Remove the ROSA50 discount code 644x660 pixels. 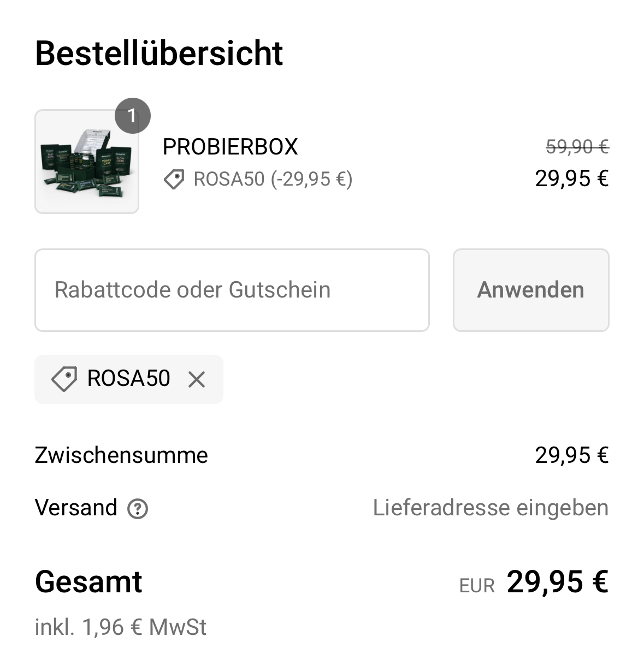197,379
